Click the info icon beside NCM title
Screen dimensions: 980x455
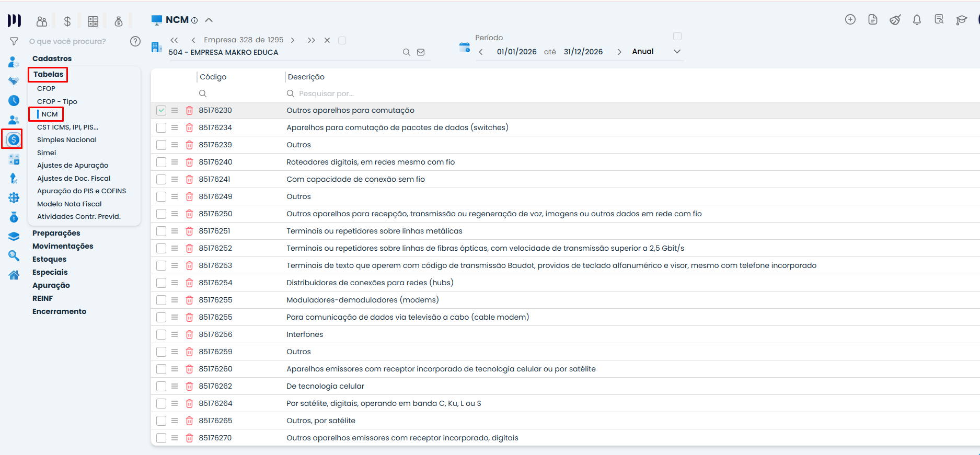(x=194, y=20)
